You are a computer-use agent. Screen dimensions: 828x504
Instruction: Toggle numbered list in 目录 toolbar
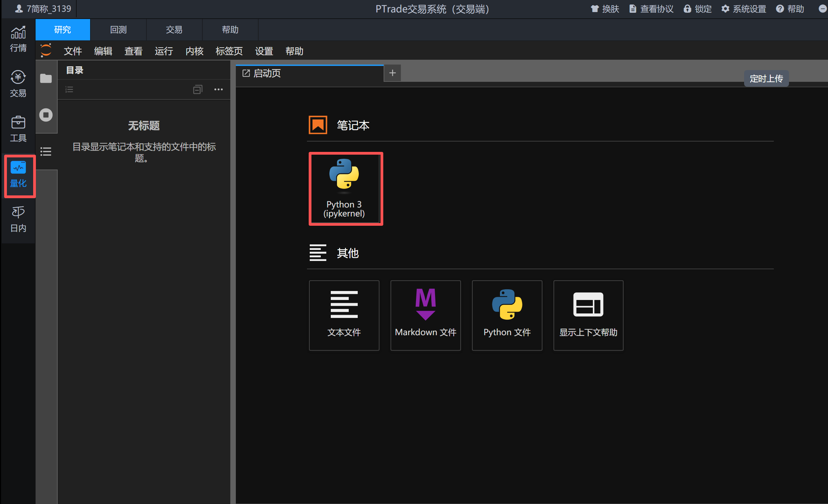69,90
